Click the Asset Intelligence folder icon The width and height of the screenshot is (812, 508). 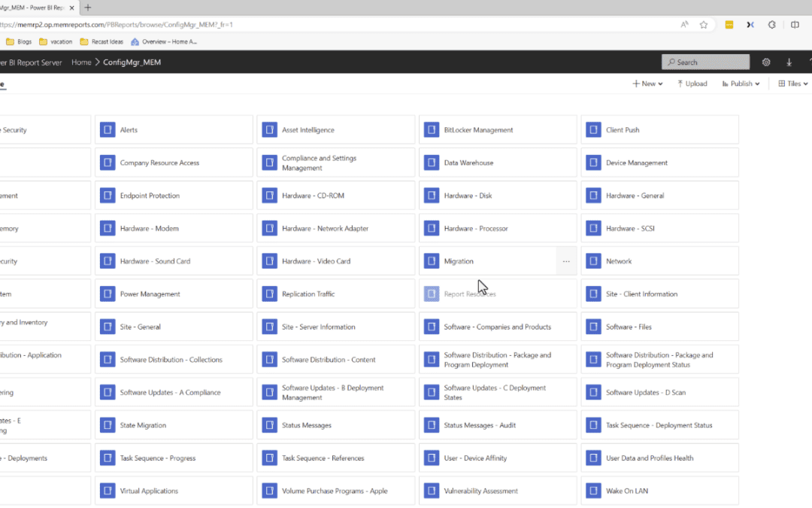269,129
